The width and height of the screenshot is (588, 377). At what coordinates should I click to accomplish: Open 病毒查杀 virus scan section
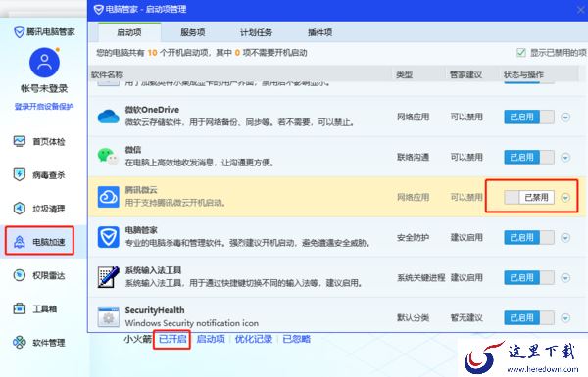[x=39, y=175]
